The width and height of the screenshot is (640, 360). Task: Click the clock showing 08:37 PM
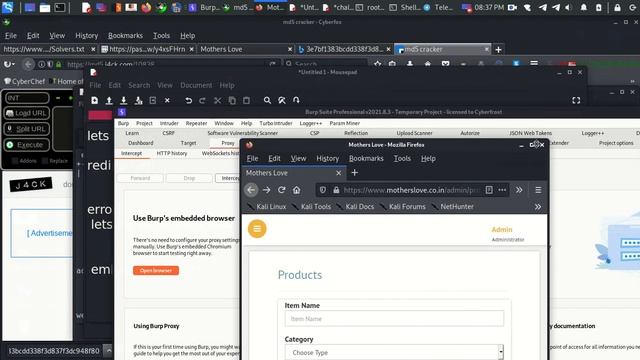pyautogui.click(x=489, y=7)
